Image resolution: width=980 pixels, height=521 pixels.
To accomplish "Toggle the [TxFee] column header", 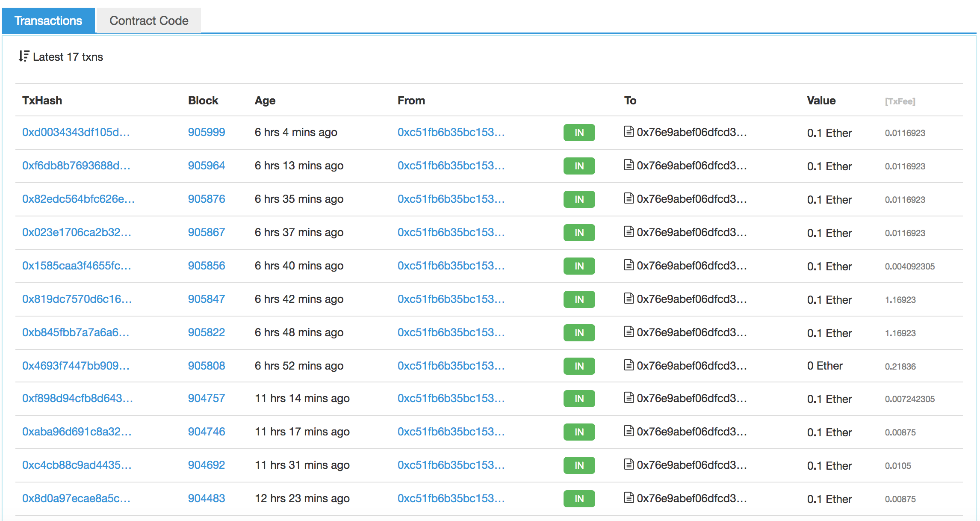I will (900, 101).
